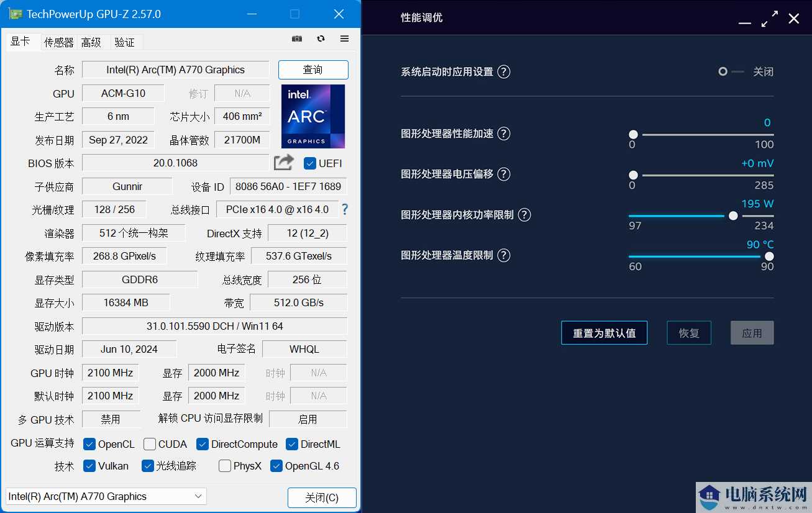This screenshot has height=513, width=812.
Task: Click the 子供应商 value Gunnir
Action: [127, 186]
